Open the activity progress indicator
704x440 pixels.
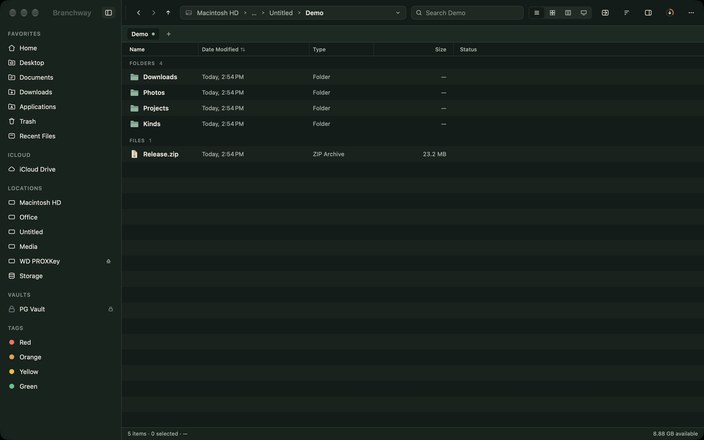coord(669,13)
